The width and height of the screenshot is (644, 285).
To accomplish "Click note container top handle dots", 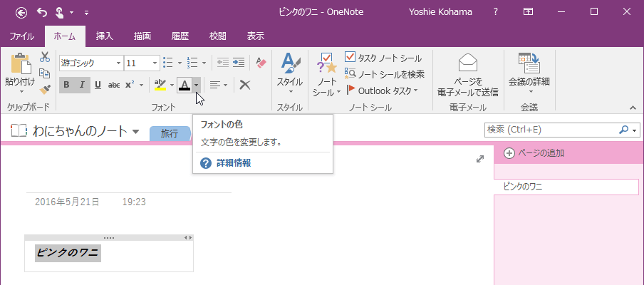I will (109, 237).
